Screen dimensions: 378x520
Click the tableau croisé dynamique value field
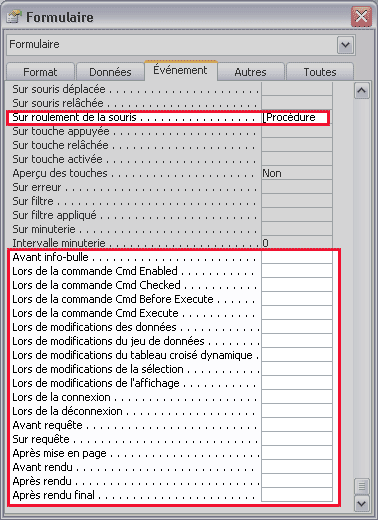pyautogui.click(x=297, y=355)
